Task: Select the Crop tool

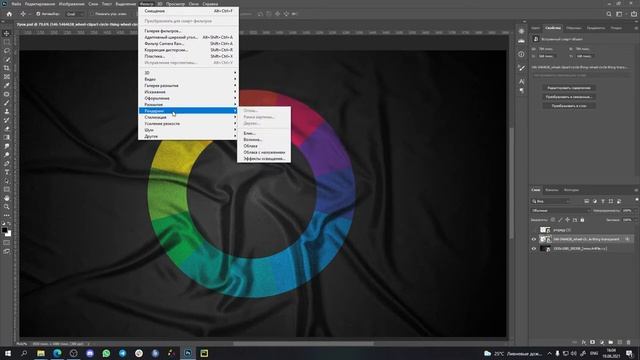Action: click(7, 68)
